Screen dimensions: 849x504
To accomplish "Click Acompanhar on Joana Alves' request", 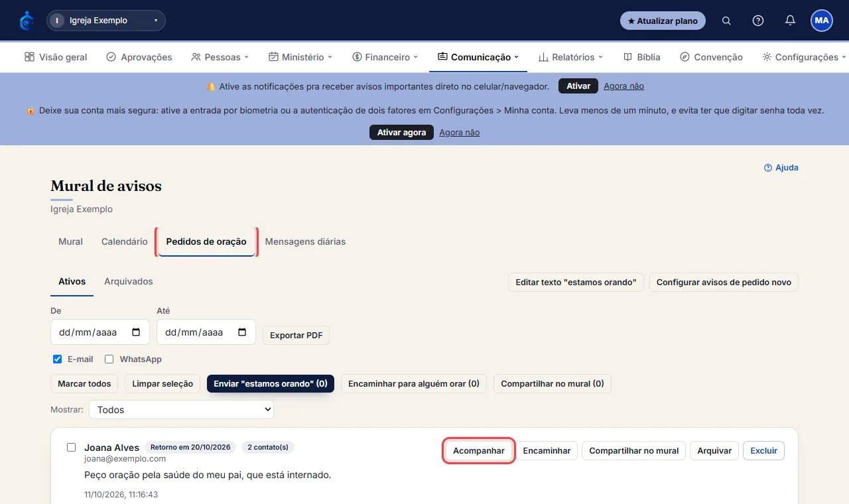I will pyautogui.click(x=479, y=450).
